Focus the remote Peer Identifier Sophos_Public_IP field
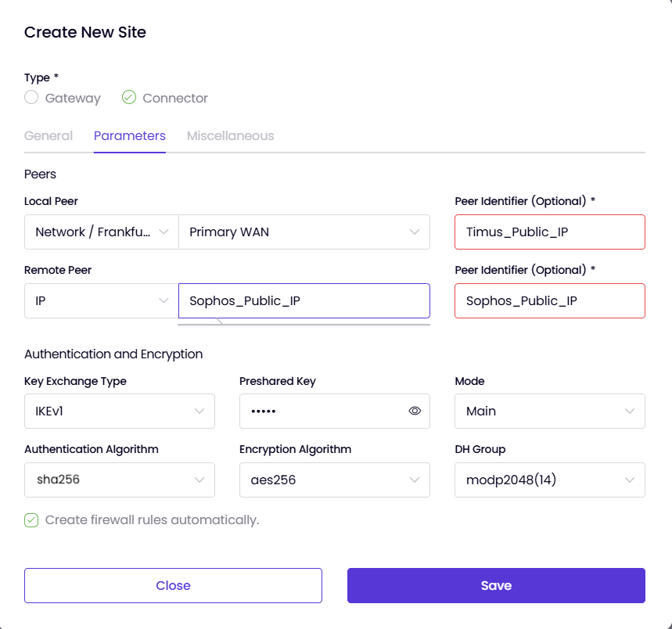 [x=550, y=300]
